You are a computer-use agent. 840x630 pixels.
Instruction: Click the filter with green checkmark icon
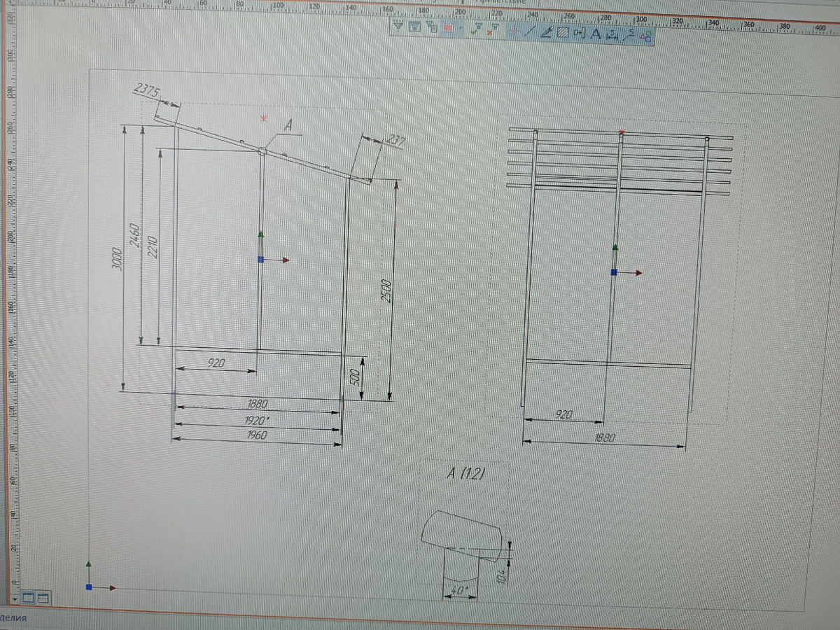477,29
